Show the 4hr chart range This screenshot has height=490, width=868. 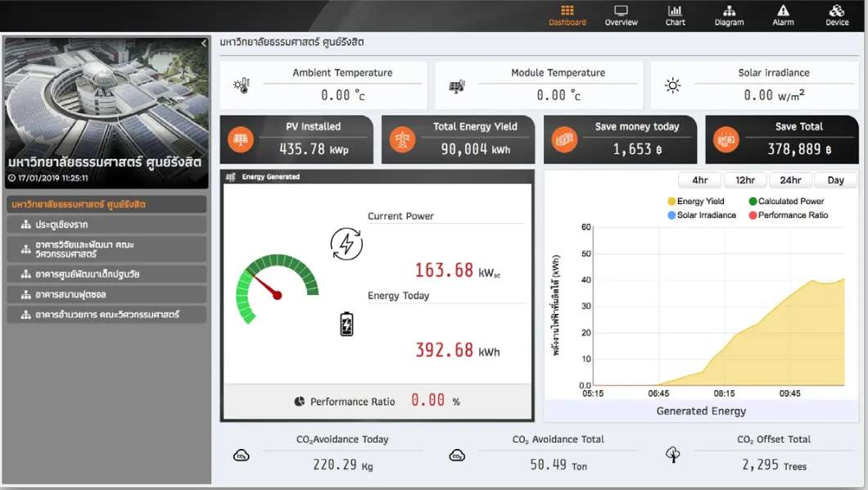point(699,180)
